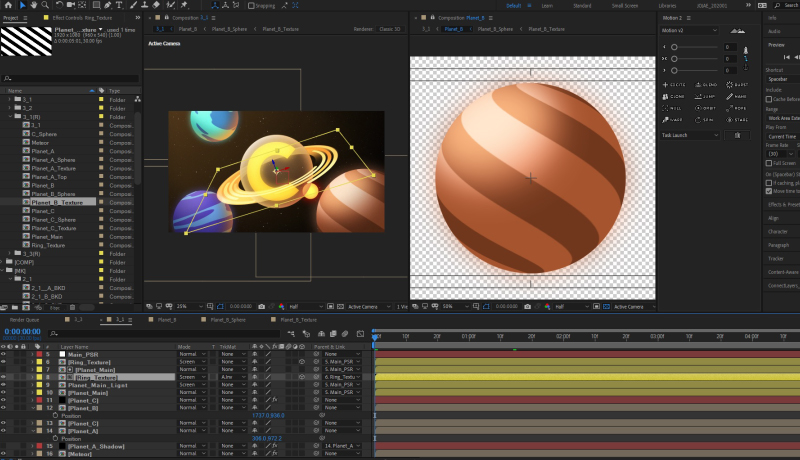Open the Effect Controls Ring_Texture tab

tap(82, 18)
